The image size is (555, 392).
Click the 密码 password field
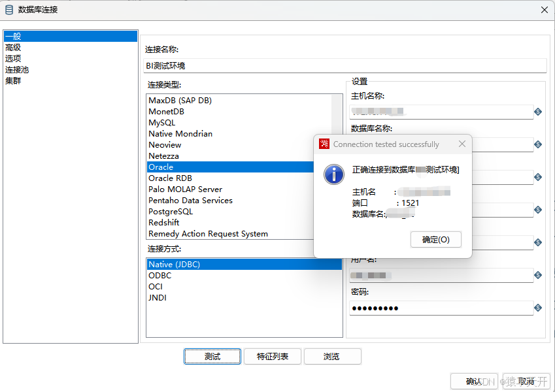pyautogui.click(x=441, y=308)
